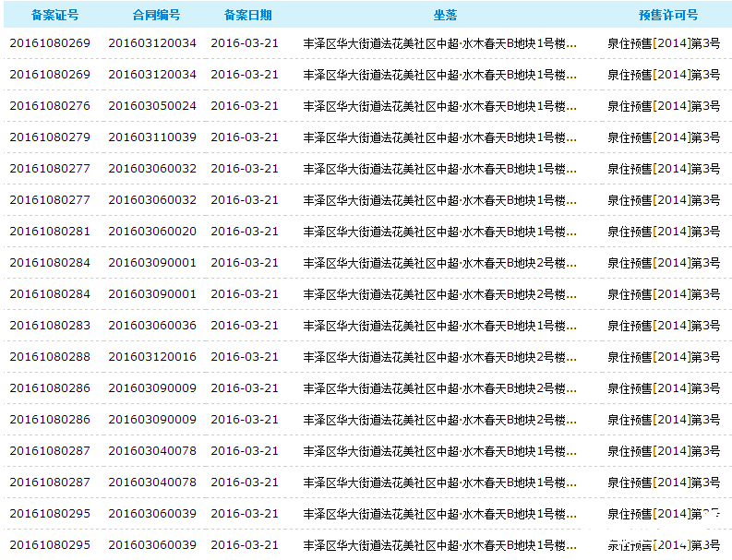The height and width of the screenshot is (560, 732).
Task: Open the address cell of row 20161080283
Action: point(439,326)
